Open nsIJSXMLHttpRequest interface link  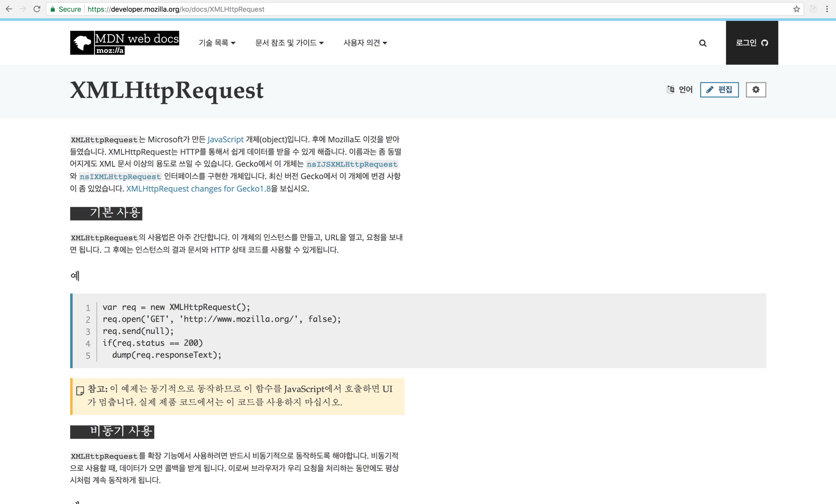[x=352, y=164]
